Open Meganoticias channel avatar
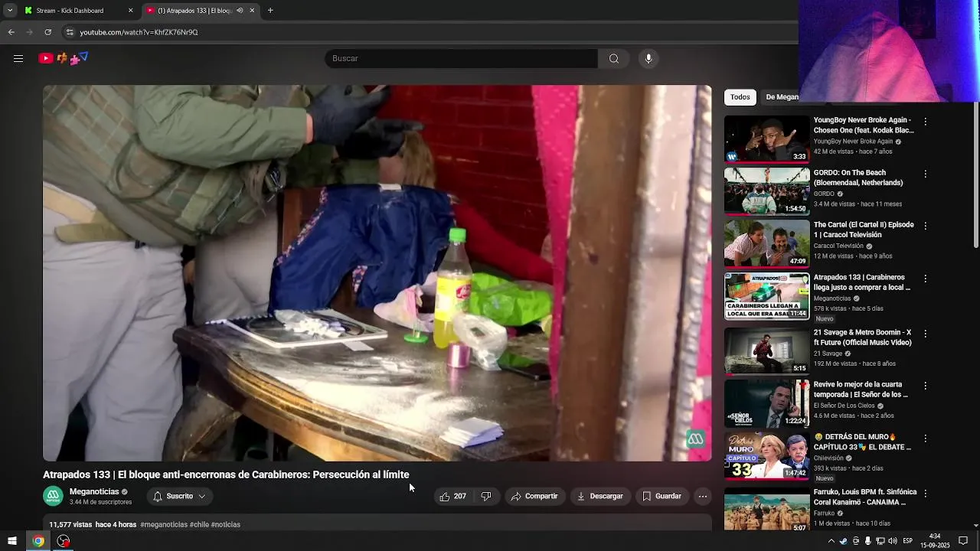Image resolution: width=980 pixels, height=551 pixels. (53, 496)
